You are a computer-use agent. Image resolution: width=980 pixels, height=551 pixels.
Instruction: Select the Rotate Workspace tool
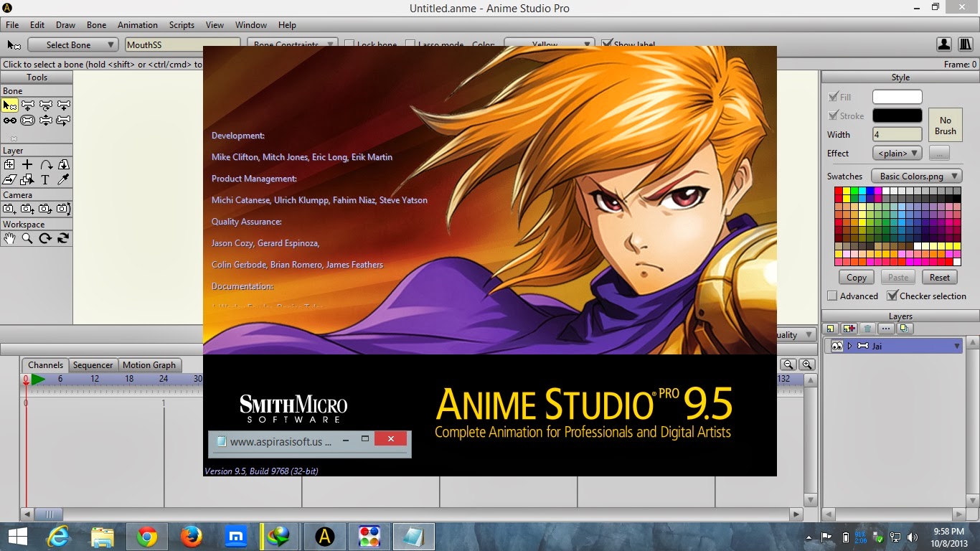pos(46,239)
